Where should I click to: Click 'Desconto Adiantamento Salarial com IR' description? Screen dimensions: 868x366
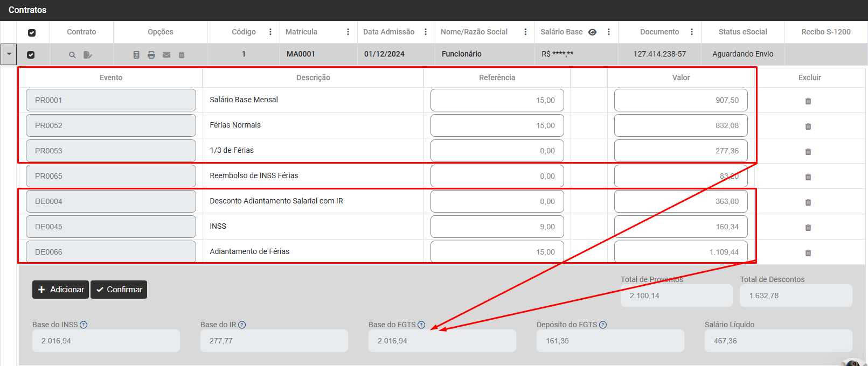coord(276,201)
